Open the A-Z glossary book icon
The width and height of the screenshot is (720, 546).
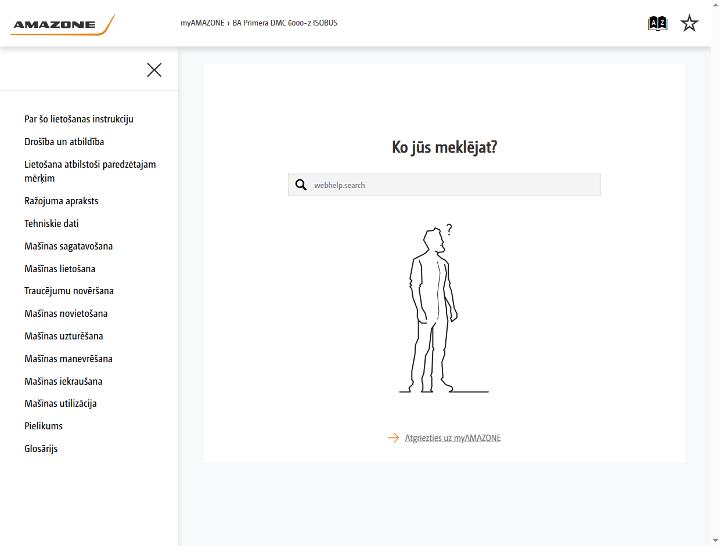[658, 23]
